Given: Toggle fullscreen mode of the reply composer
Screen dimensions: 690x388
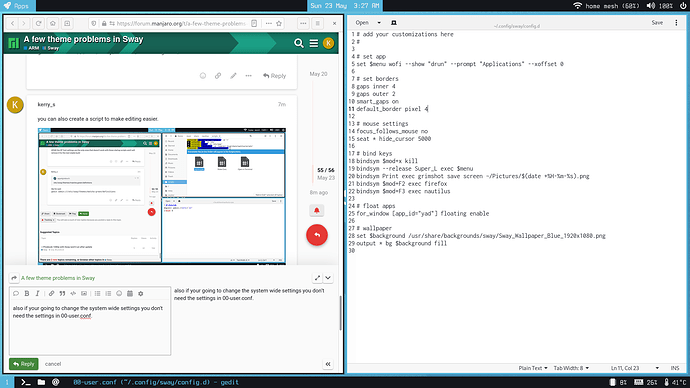Looking at the screenshot, I should tap(317, 278).
